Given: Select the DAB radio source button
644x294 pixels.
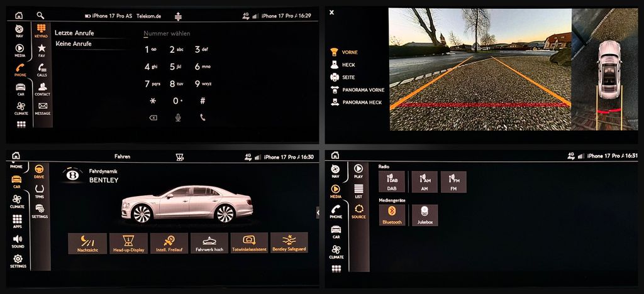Looking at the screenshot, I should click(x=392, y=182).
